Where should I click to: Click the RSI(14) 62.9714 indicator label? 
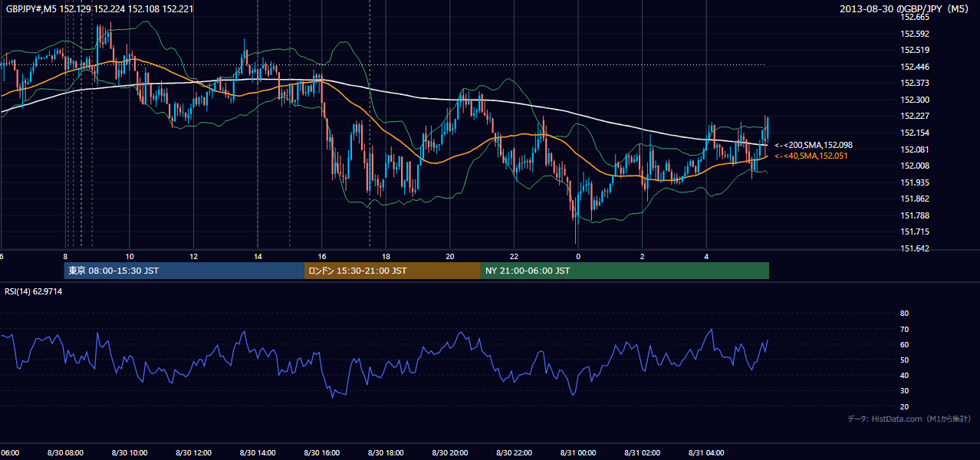coord(34,291)
